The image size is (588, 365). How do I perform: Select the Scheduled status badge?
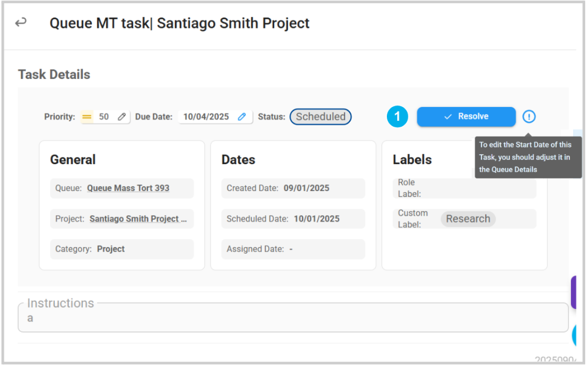[x=320, y=117]
